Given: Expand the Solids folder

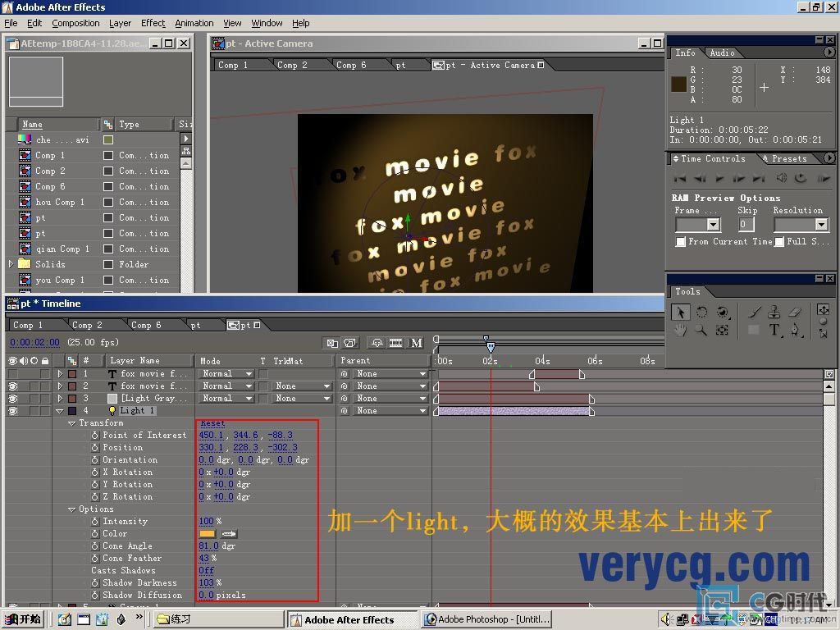Looking at the screenshot, I should coord(11,263).
